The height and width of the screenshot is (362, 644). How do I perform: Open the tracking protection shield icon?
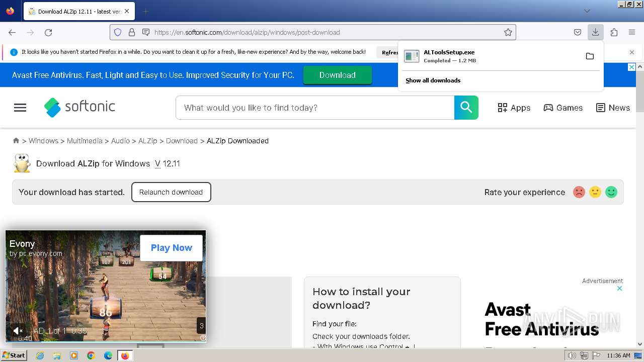coord(118,32)
